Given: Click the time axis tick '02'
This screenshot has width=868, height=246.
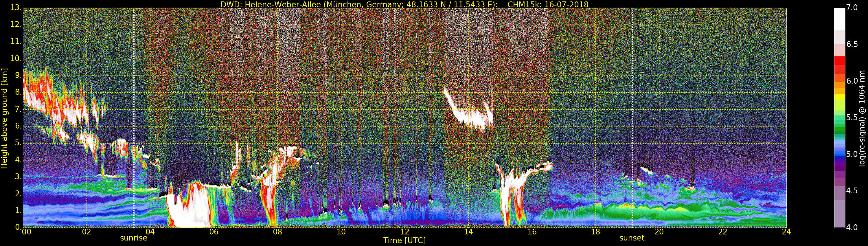Looking at the screenshot, I should coord(87,232).
